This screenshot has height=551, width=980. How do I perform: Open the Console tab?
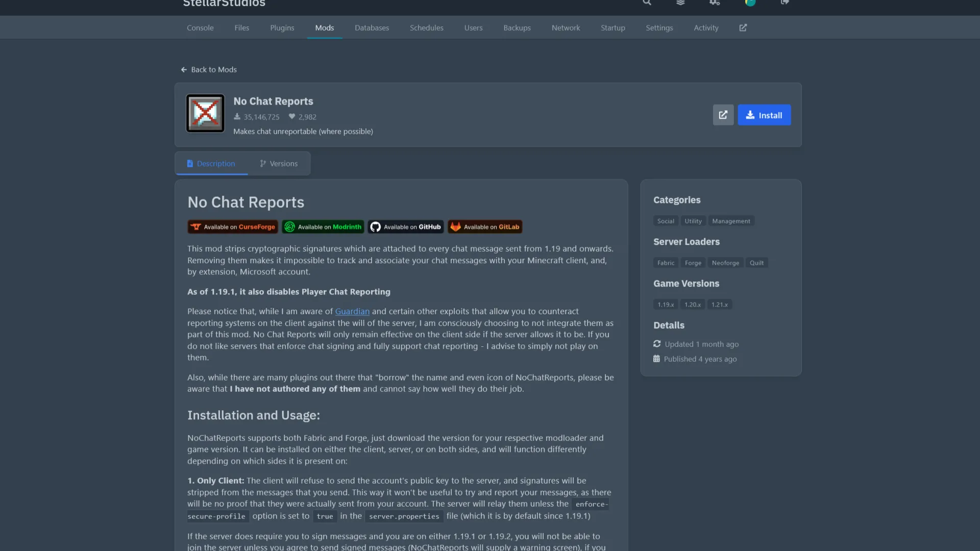200,28
